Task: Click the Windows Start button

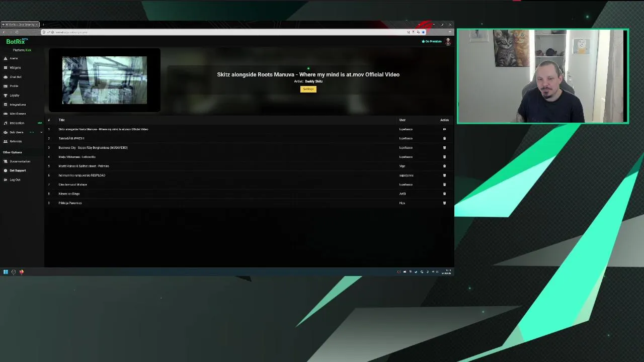Action: (x=6, y=272)
